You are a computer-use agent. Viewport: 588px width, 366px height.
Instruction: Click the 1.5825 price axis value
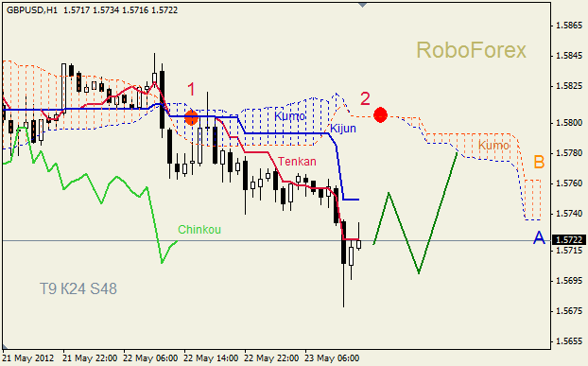569,86
